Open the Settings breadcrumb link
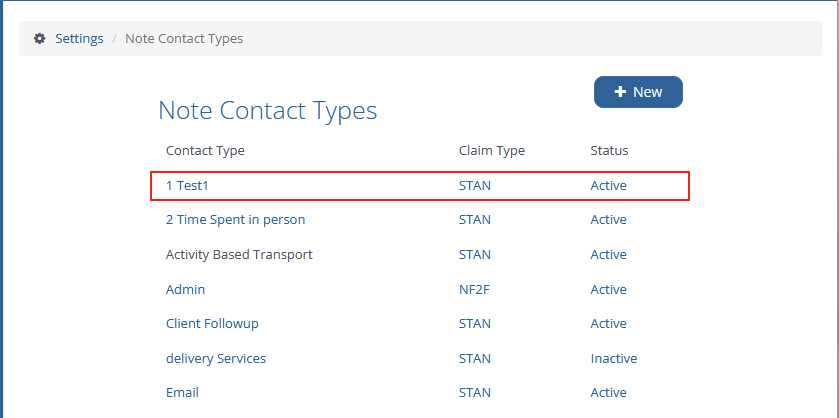Image resolution: width=839 pixels, height=418 pixels. 79,39
